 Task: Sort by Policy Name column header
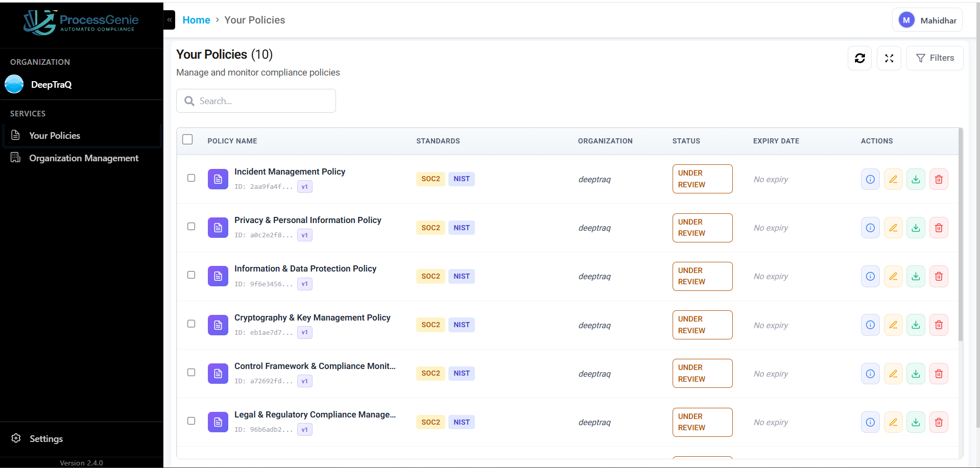232,141
